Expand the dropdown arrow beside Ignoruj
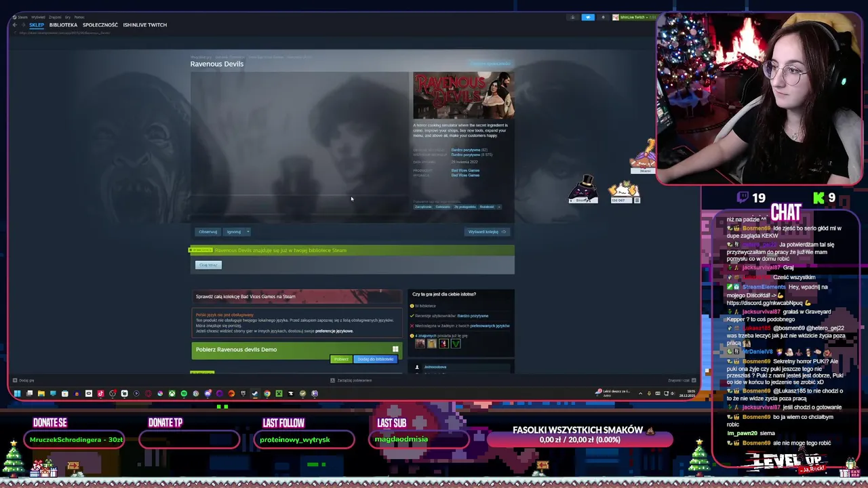The height and width of the screenshot is (488, 868). (248, 232)
